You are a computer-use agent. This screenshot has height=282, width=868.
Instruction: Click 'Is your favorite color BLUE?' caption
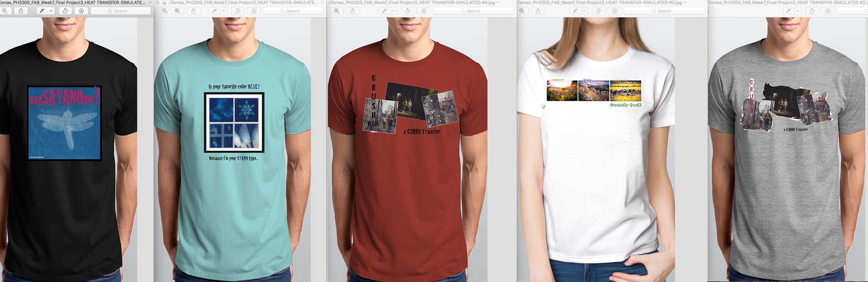[x=234, y=86]
